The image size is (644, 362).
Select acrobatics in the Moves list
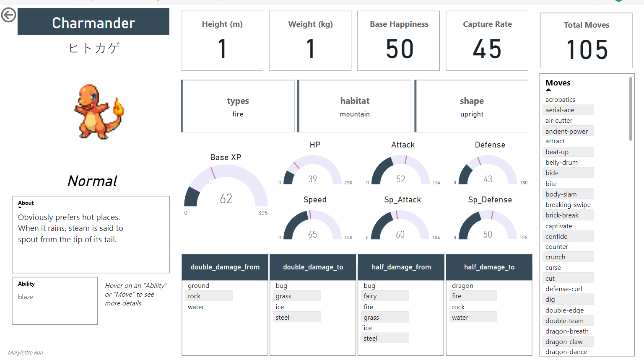pos(560,100)
